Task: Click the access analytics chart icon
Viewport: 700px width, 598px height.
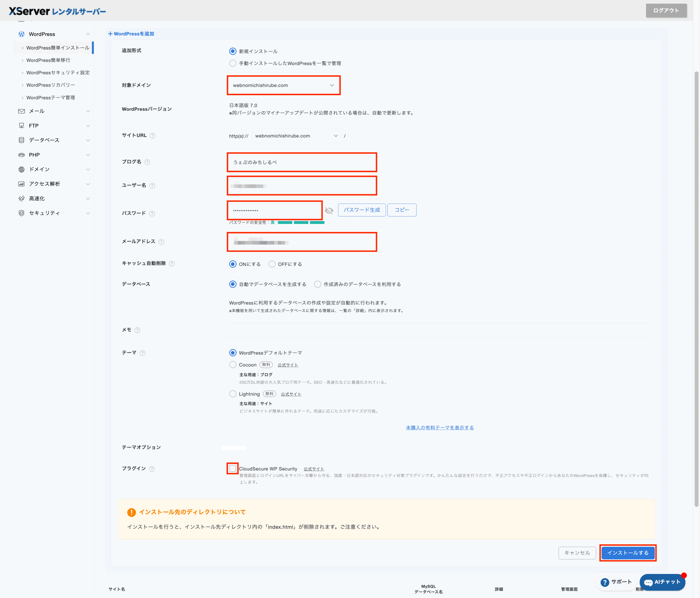Action: 22,184
